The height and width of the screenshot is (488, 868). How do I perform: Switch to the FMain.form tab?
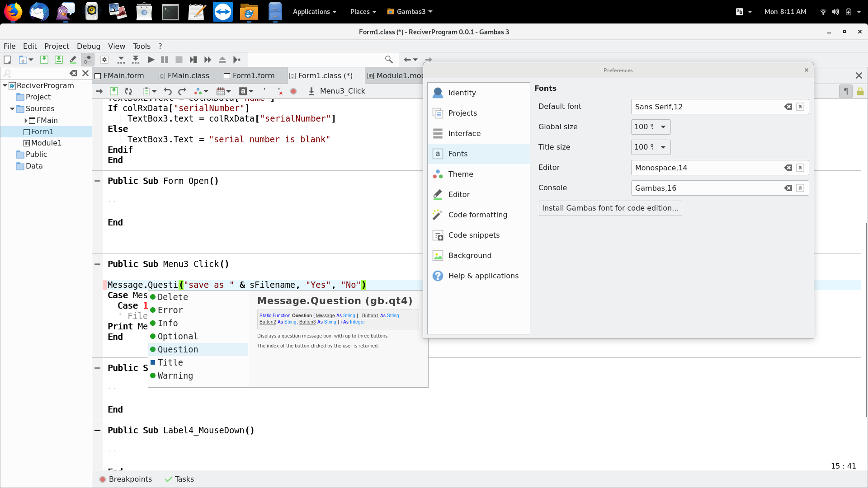123,75
